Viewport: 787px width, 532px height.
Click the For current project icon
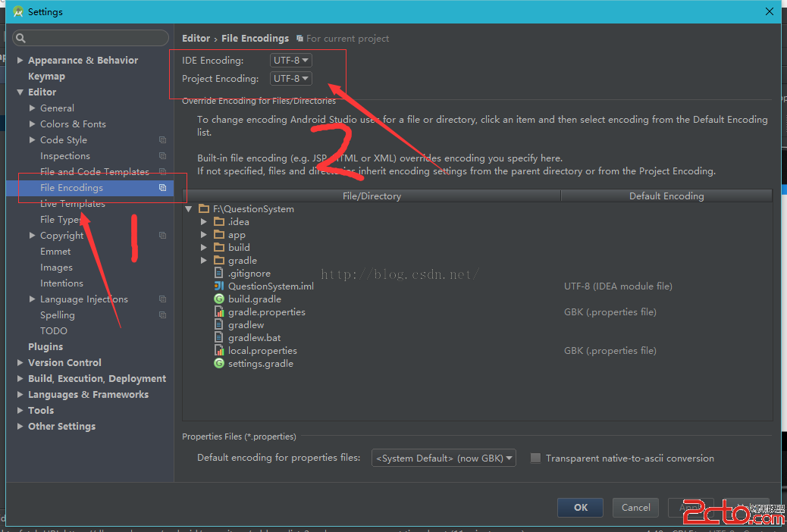[x=299, y=39]
